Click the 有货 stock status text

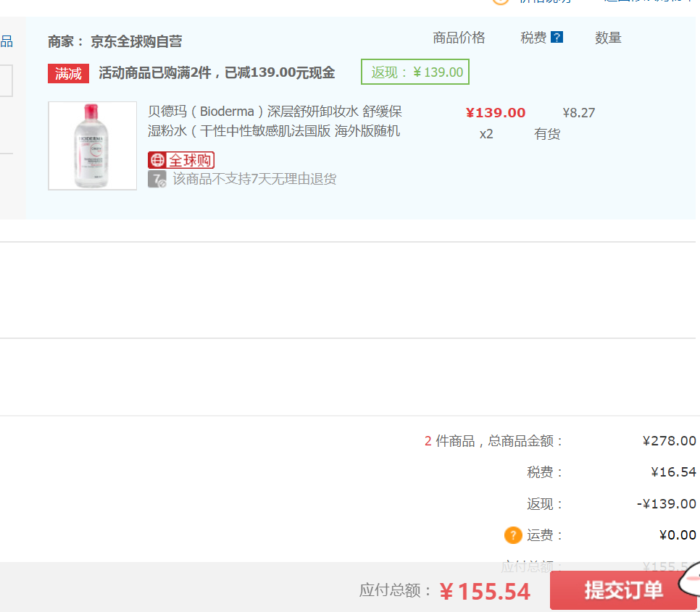click(x=547, y=134)
